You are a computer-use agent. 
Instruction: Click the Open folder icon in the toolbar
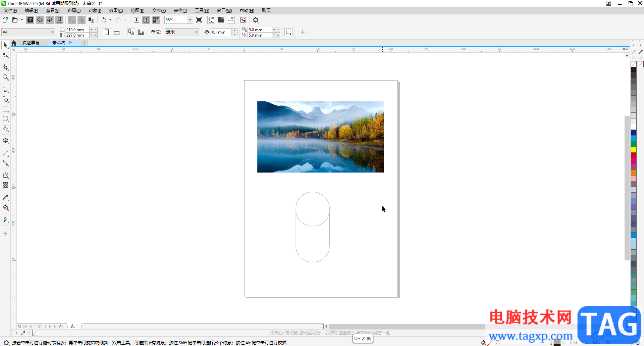click(15, 20)
